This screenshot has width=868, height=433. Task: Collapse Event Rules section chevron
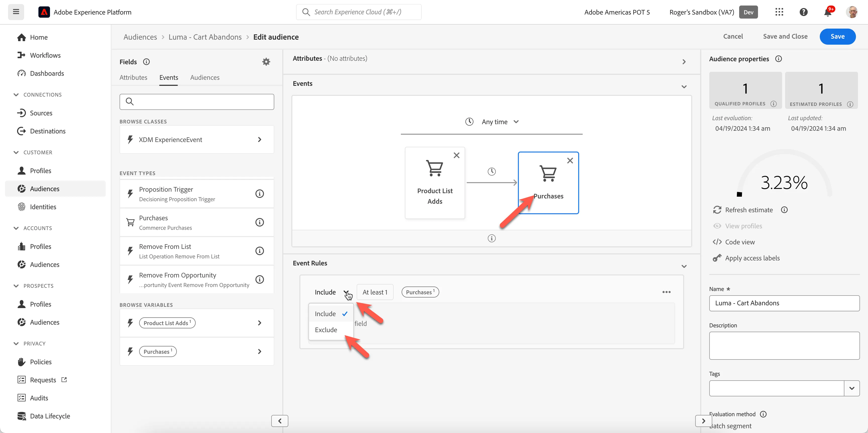pos(684,266)
